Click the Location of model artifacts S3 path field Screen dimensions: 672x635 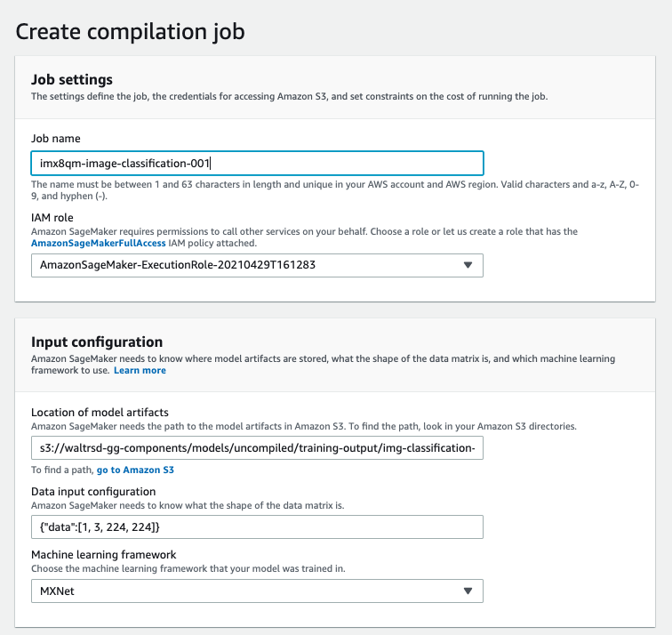257,448
